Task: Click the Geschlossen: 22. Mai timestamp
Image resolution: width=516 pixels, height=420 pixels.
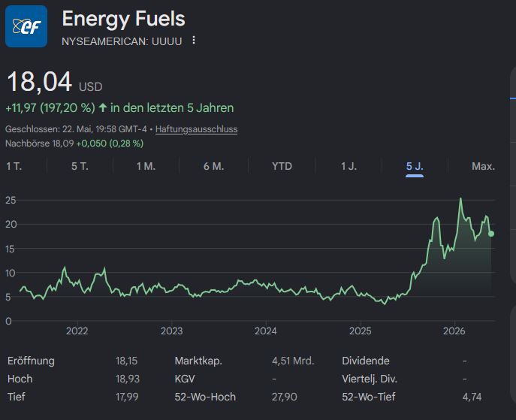Action: 76,129
